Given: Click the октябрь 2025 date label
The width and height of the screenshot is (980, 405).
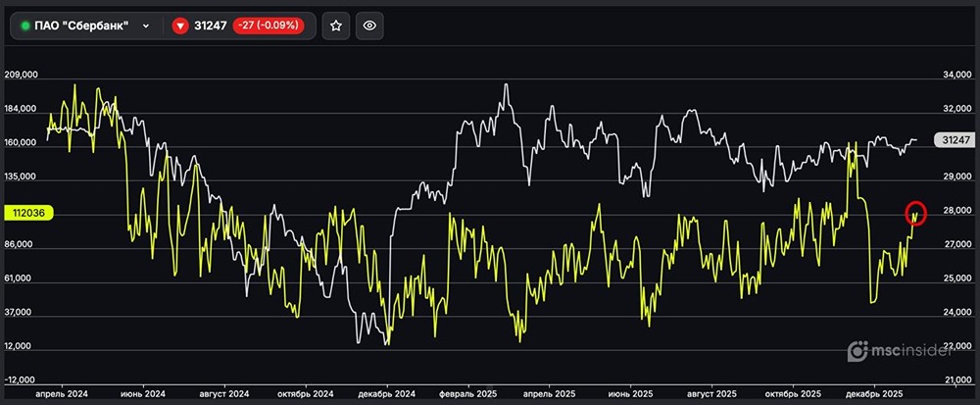Looking at the screenshot, I should (793, 394).
